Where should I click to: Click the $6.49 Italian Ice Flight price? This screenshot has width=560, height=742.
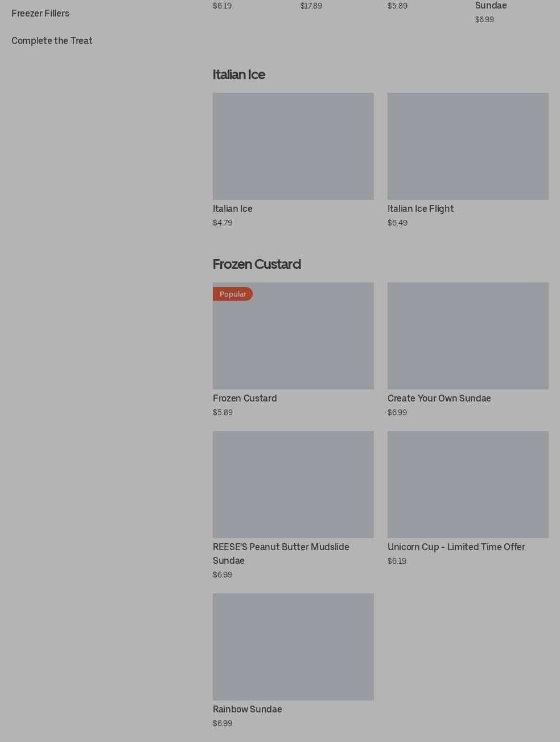(397, 223)
